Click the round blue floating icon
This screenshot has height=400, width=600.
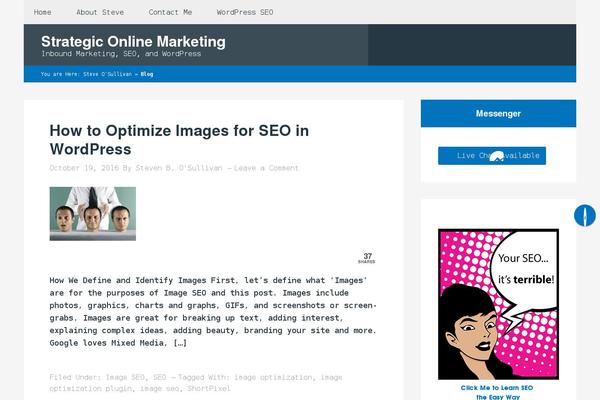tap(585, 216)
